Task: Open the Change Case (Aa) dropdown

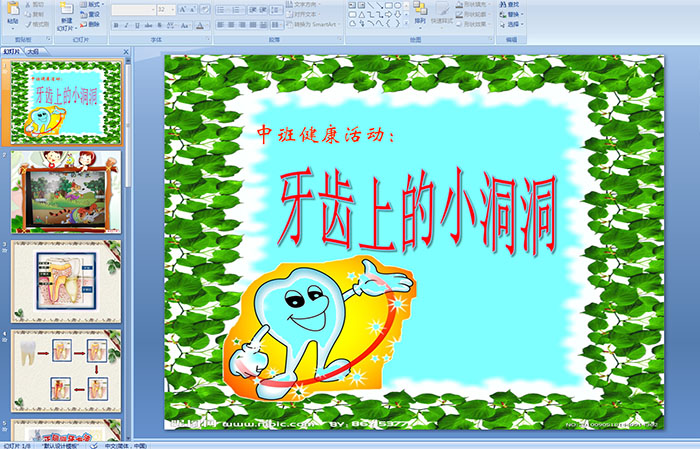Action: (185, 25)
